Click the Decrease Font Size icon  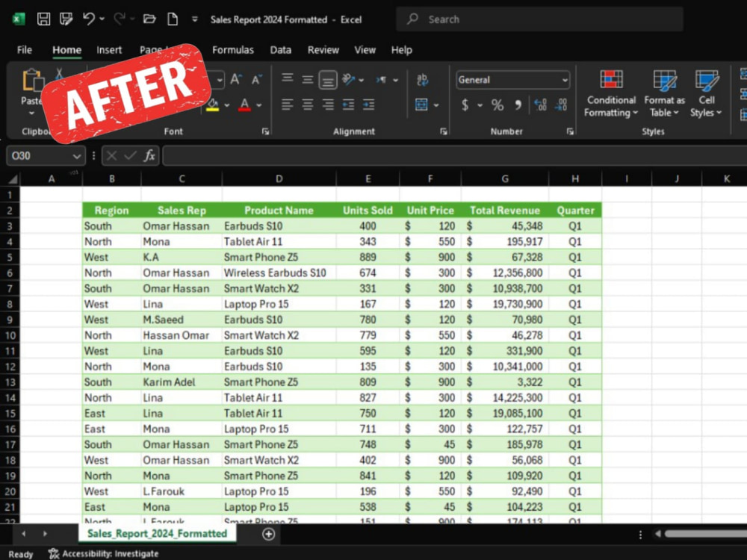pyautogui.click(x=257, y=80)
